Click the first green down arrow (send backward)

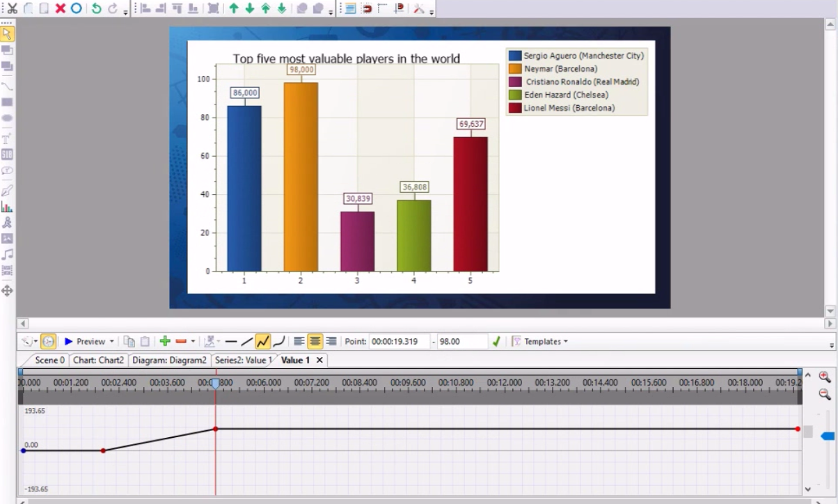point(250,8)
